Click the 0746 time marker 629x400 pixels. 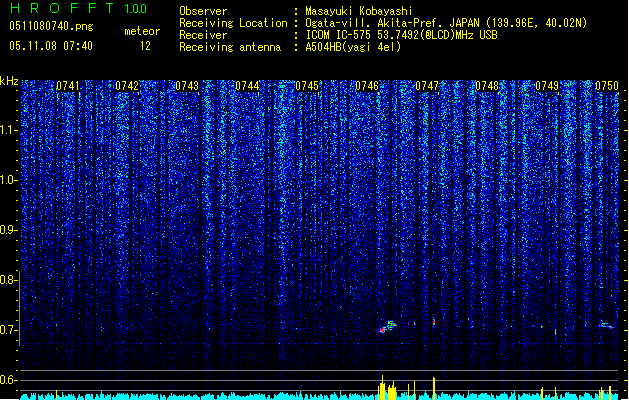[367, 86]
